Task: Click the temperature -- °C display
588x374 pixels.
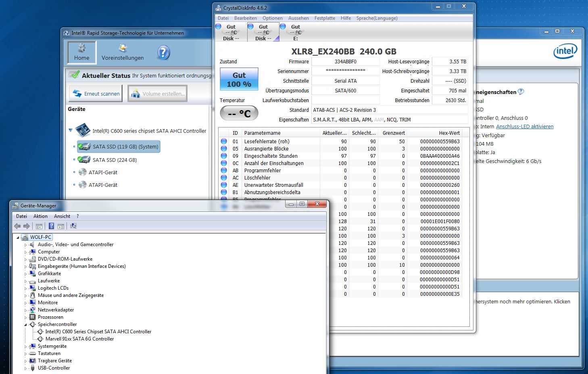Action: click(x=239, y=113)
